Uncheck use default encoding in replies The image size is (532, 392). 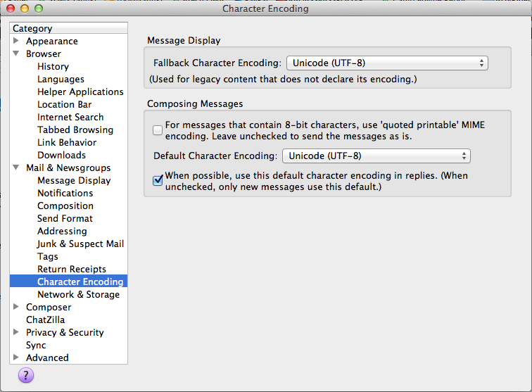point(158,181)
